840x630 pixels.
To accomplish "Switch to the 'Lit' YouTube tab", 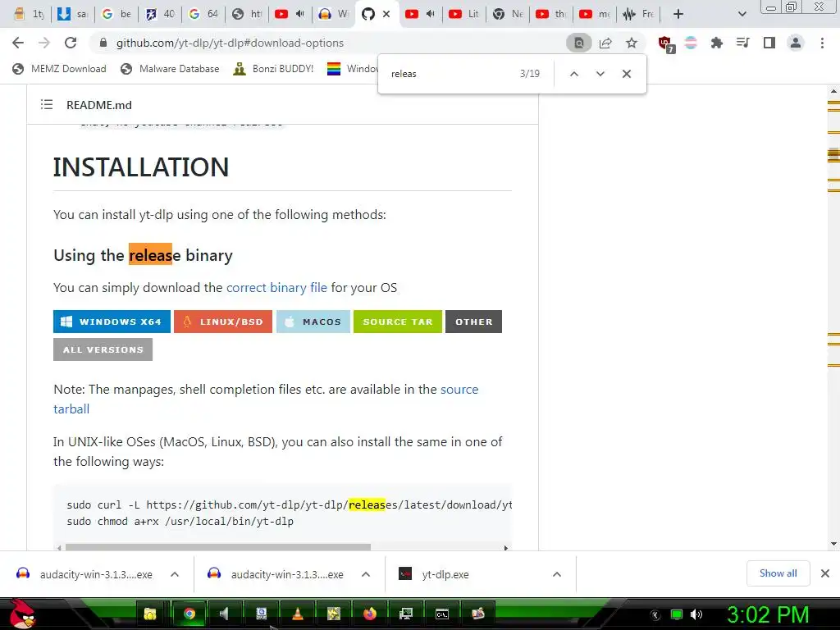I will (464, 14).
